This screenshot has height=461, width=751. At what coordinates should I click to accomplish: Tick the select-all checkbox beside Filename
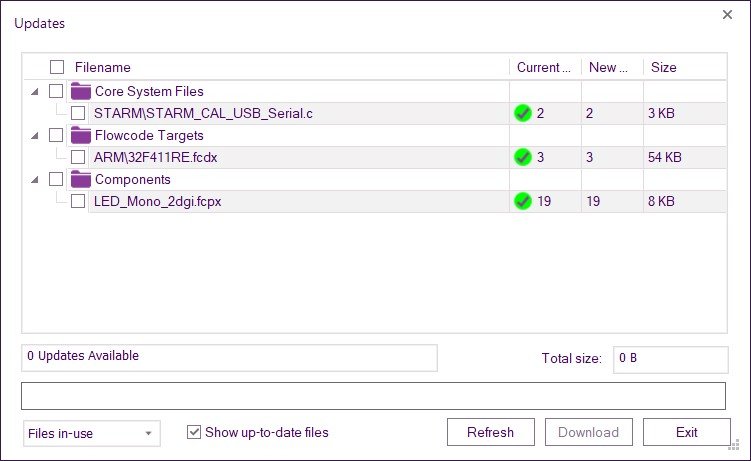coord(57,67)
